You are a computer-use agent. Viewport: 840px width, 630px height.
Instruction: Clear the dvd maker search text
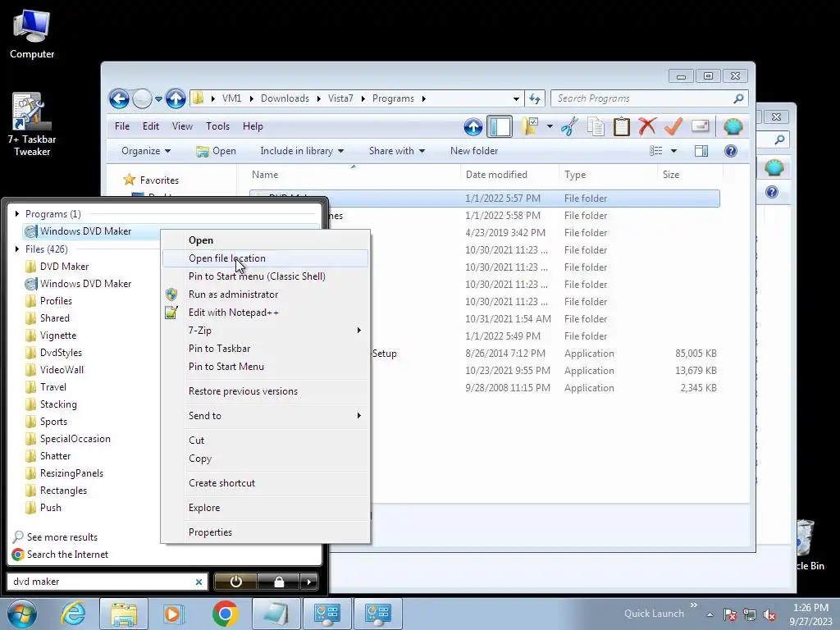pyautogui.click(x=199, y=582)
